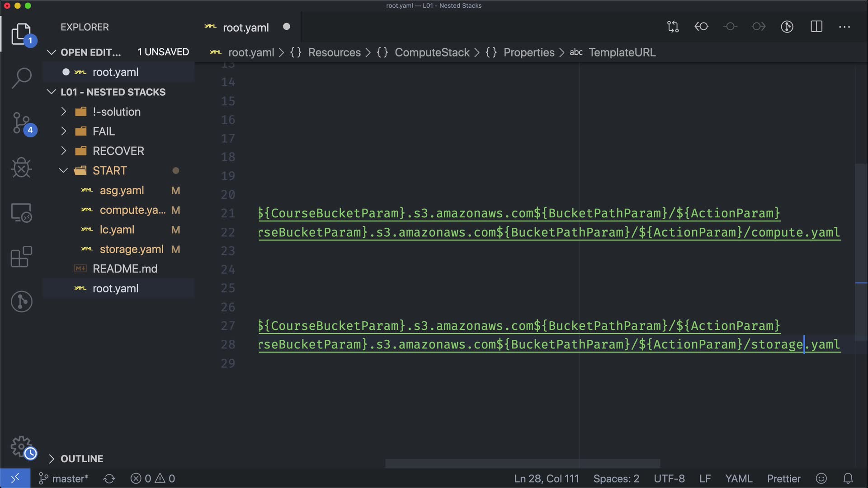Click the master branch indicator
Image resolution: width=868 pixels, height=488 pixels.
(x=64, y=479)
